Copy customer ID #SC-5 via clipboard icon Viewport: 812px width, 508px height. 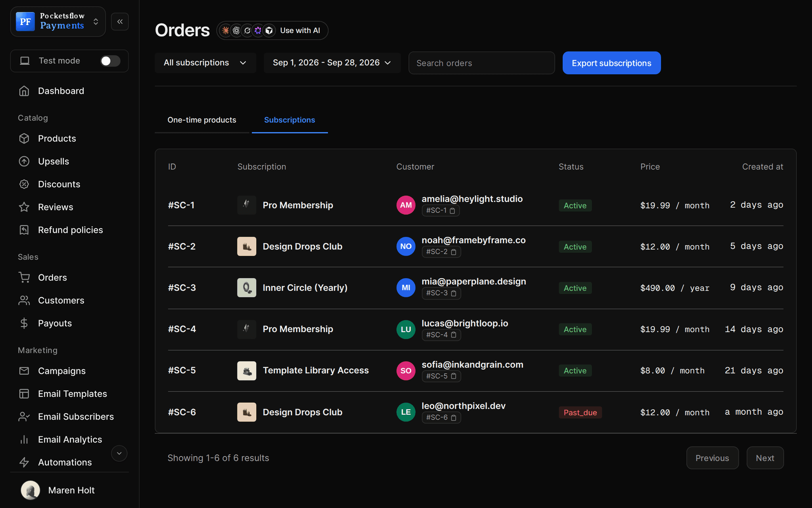click(x=454, y=376)
